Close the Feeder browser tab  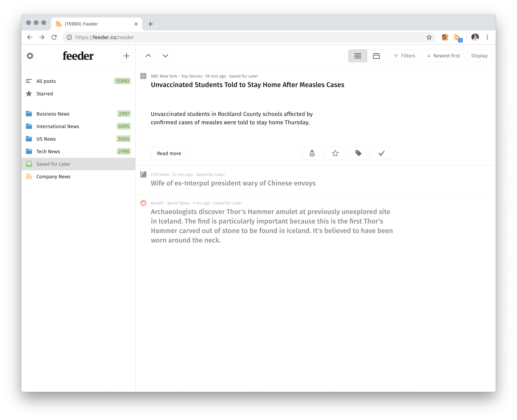(136, 24)
